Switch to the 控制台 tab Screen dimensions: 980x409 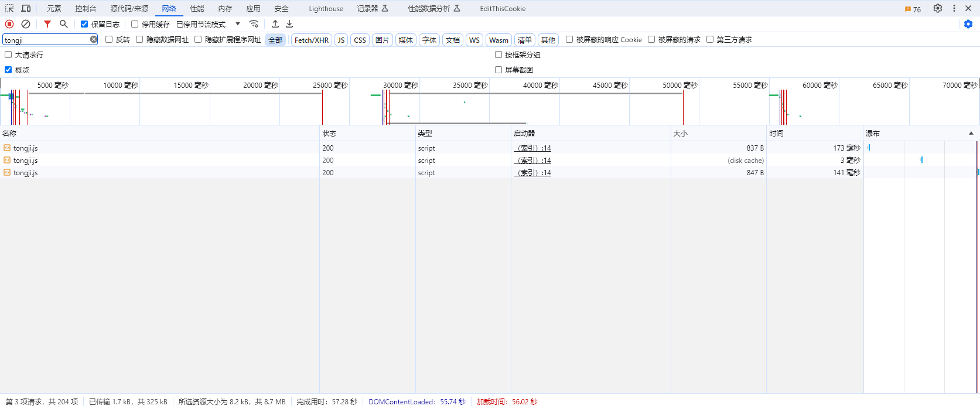click(x=86, y=9)
